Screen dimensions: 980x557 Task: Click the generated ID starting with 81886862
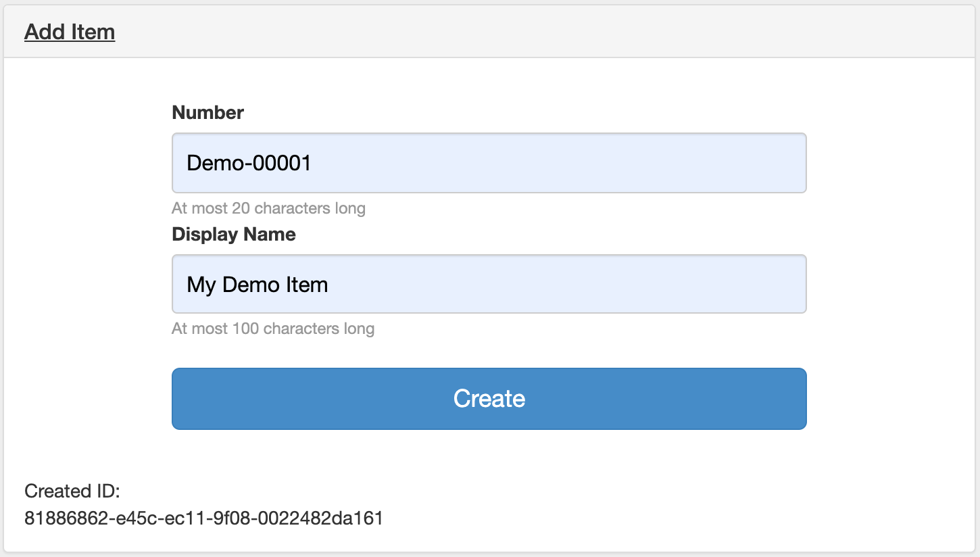[203, 518]
